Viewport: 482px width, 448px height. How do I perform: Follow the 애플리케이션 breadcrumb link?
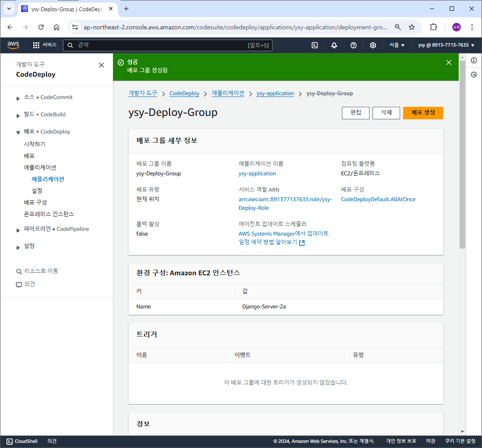tap(228, 93)
